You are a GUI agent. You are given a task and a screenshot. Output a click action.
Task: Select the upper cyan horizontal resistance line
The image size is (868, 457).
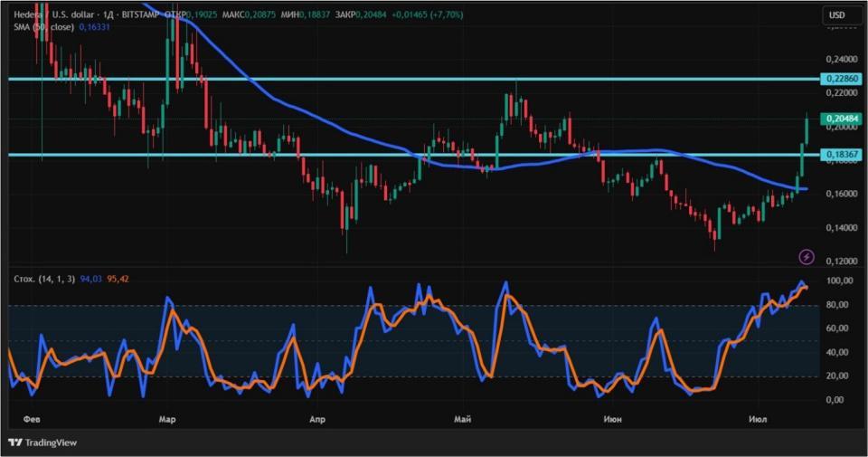[414, 79]
